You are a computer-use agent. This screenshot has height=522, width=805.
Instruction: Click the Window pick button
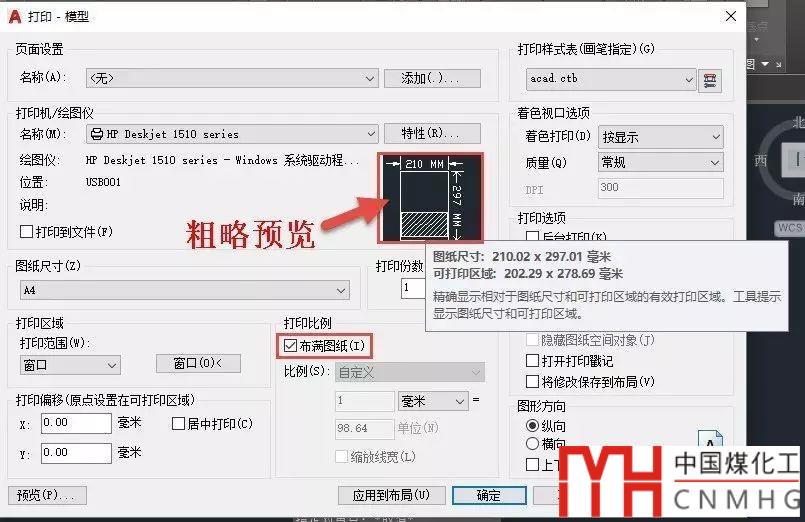pos(198,363)
